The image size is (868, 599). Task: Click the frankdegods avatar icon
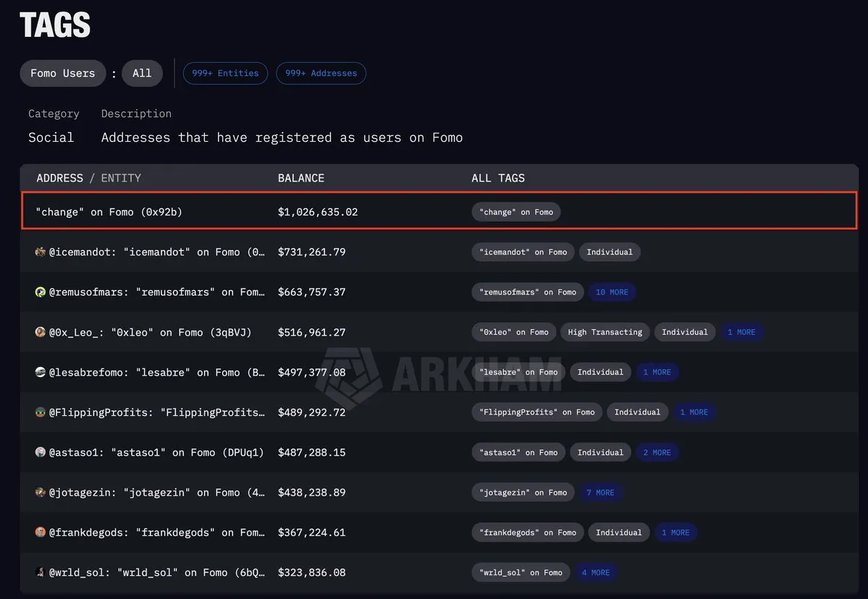point(41,532)
